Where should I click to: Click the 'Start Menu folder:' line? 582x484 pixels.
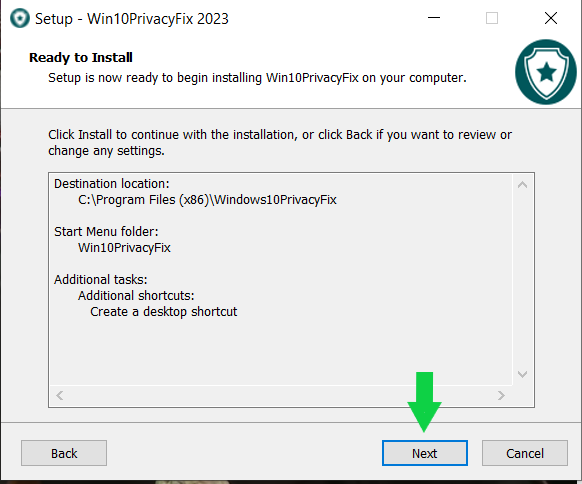(x=106, y=232)
